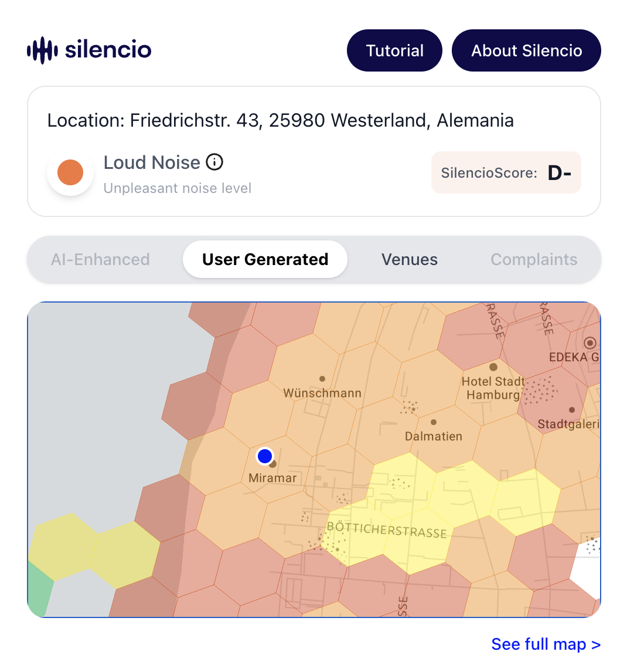Viewport: 627px width, 672px height.
Task: Click the Silencio waveform logo icon
Action: pos(42,50)
